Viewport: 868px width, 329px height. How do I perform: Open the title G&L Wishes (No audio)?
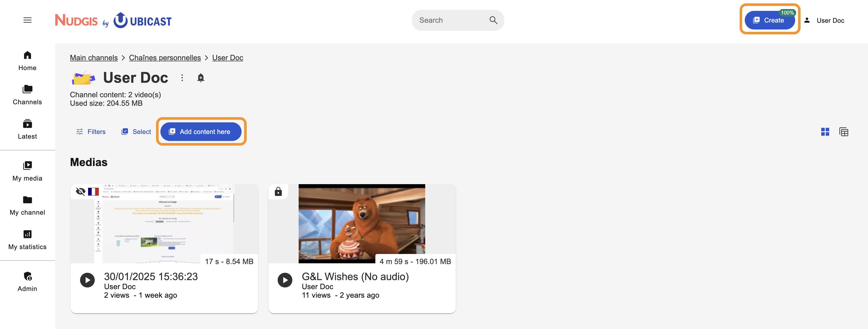(355, 276)
